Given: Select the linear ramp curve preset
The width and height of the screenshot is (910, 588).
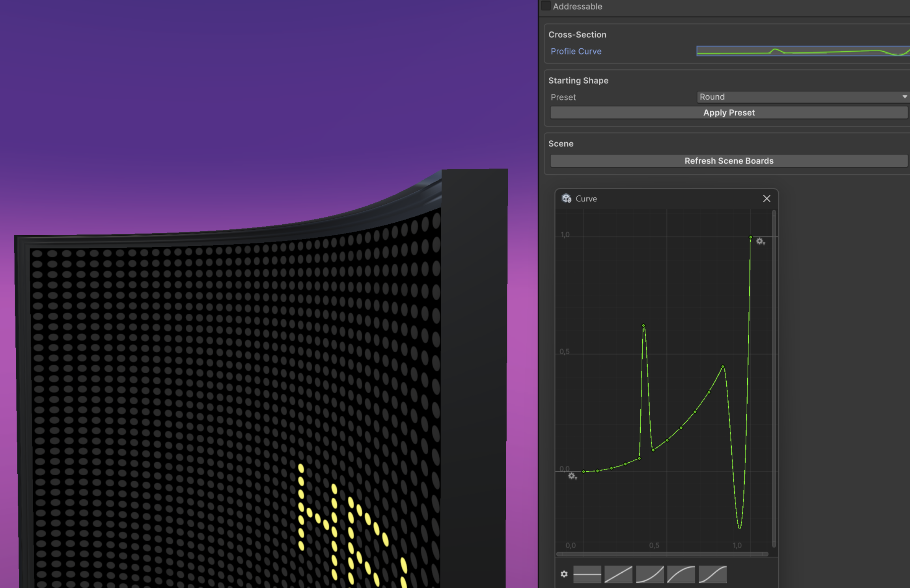Looking at the screenshot, I should (618, 574).
